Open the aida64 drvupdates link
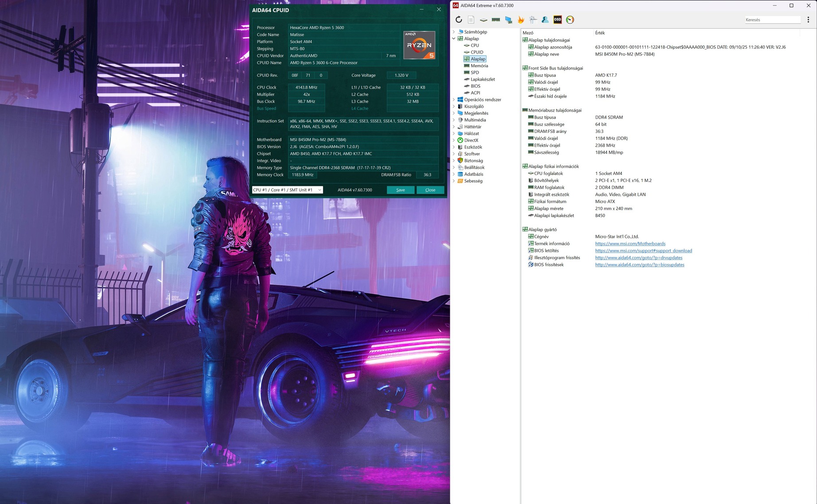Screen dimensions: 817x504 pyautogui.click(x=638, y=258)
